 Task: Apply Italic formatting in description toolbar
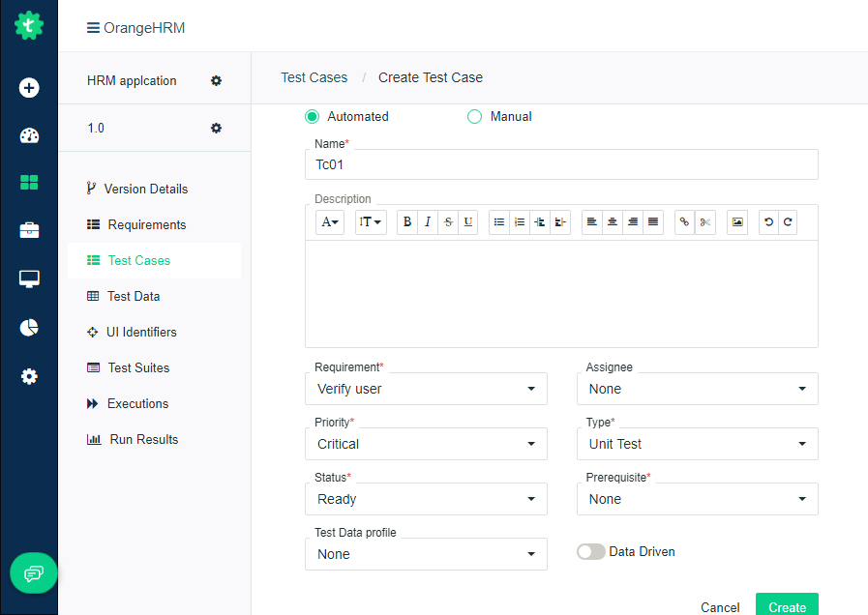coord(428,222)
